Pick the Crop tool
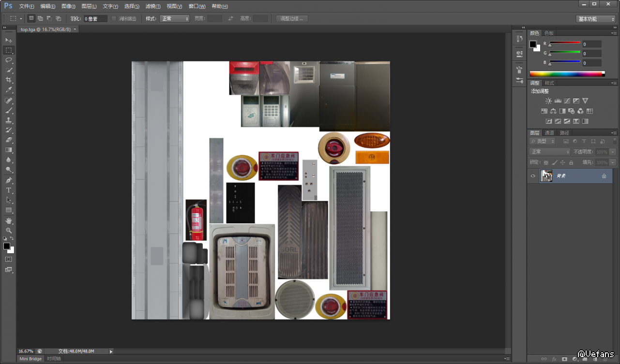This screenshot has height=364, width=620. (x=9, y=80)
